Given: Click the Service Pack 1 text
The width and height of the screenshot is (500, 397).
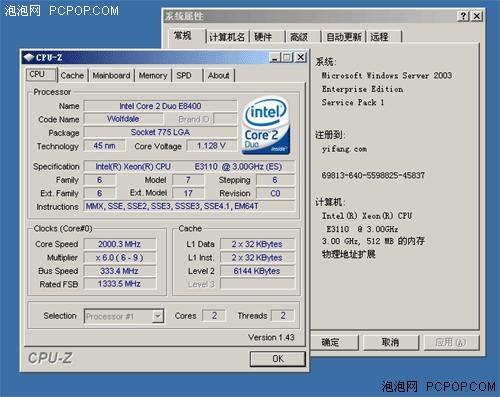Looking at the screenshot, I should [x=353, y=102].
